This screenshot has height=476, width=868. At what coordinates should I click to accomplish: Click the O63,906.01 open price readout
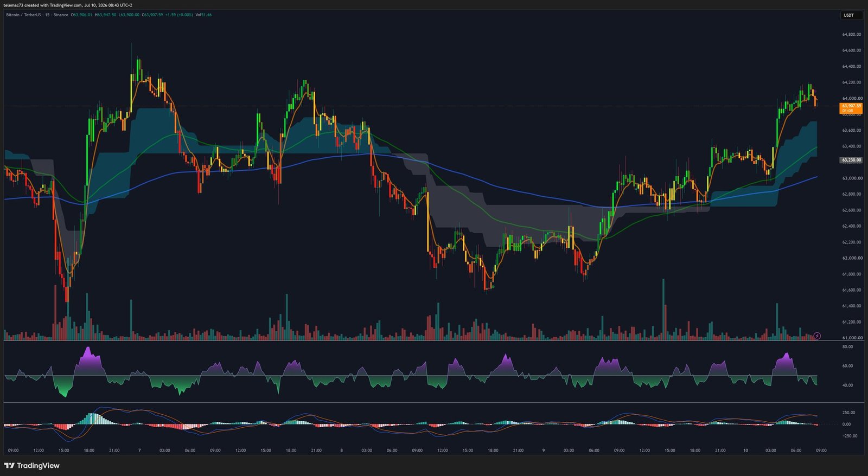coord(82,15)
